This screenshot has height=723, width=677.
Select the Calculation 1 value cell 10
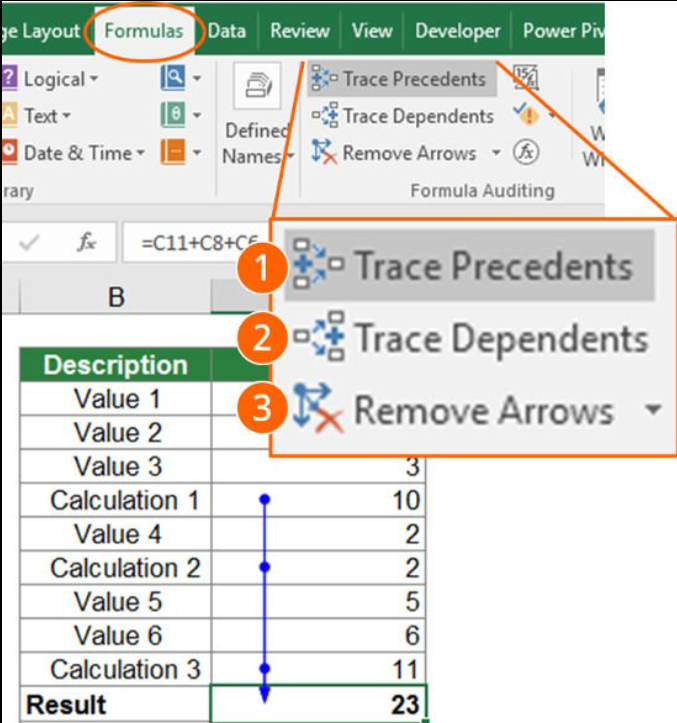click(318, 500)
